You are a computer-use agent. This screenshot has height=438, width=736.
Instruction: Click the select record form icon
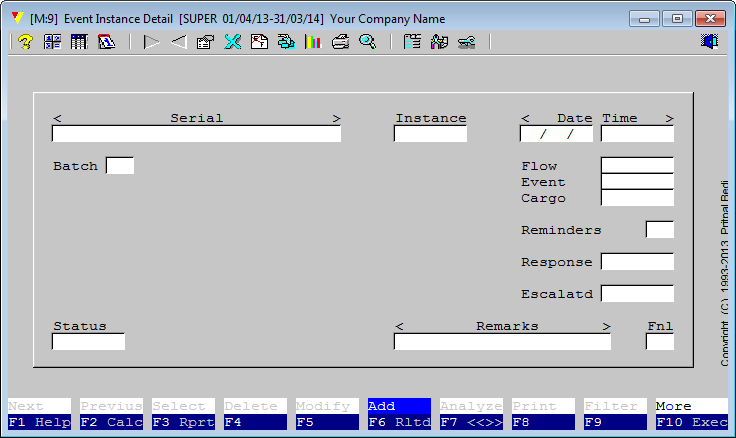[x=205, y=42]
